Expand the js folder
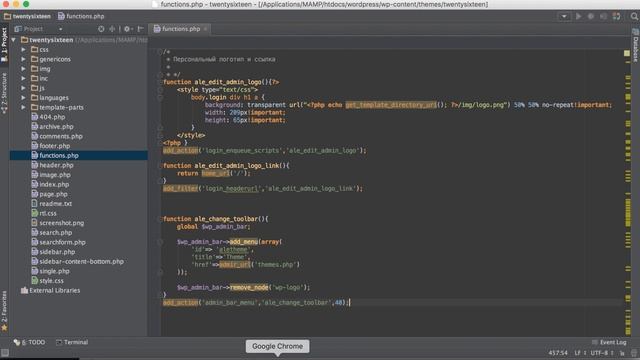Screen dimensions: 640x360 pos(24,88)
